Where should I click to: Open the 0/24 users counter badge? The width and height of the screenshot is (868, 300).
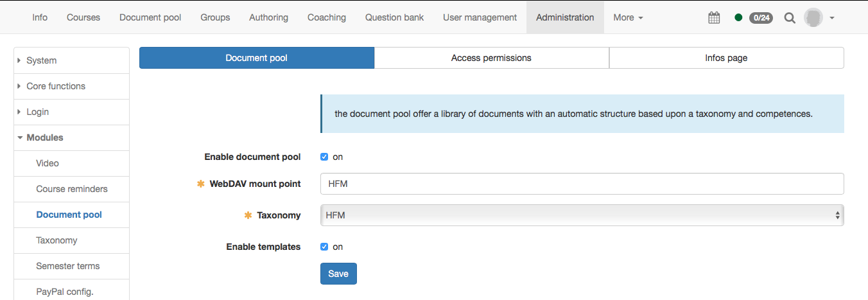tap(761, 18)
